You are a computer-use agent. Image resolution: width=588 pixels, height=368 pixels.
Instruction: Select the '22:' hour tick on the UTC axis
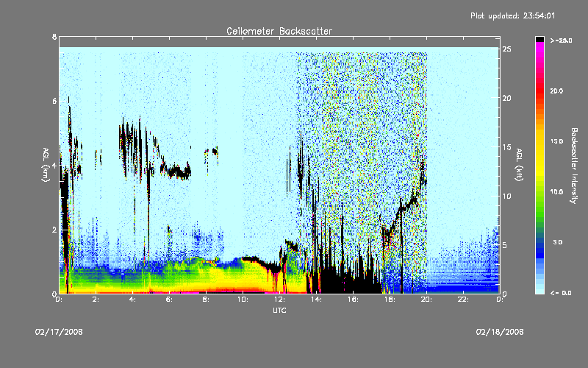(464, 300)
